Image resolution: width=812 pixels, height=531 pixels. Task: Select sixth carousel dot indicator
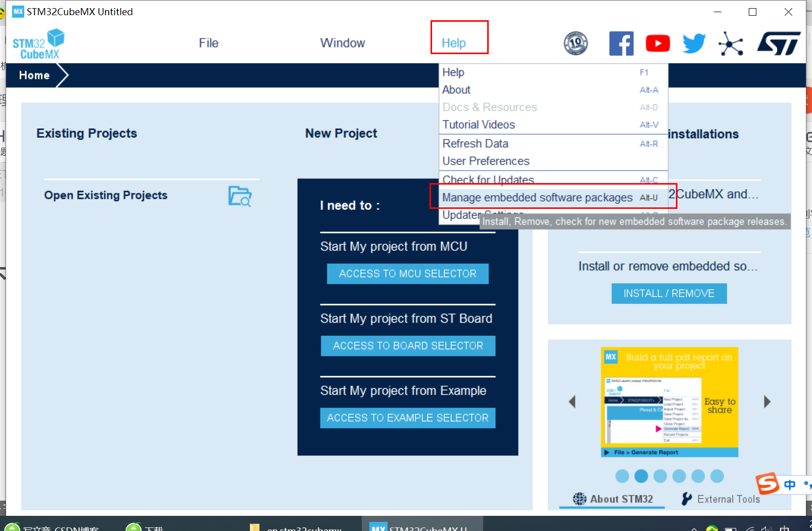pos(717,476)
